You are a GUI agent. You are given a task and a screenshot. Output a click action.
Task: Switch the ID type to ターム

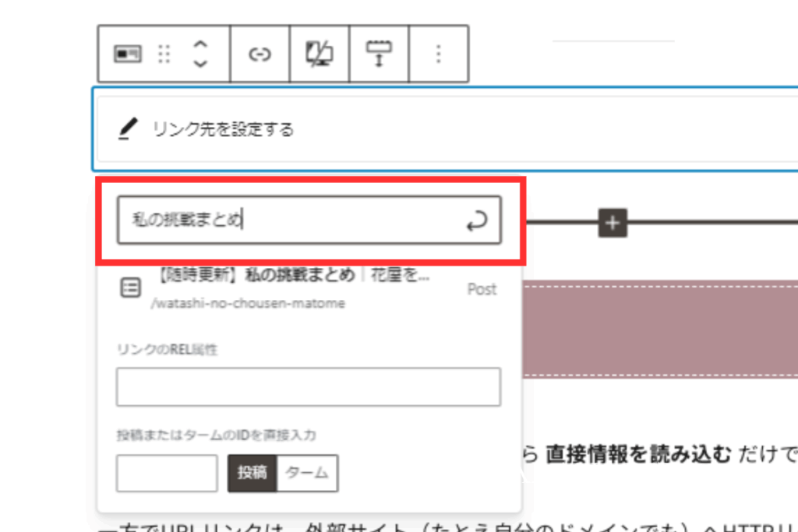307,473
